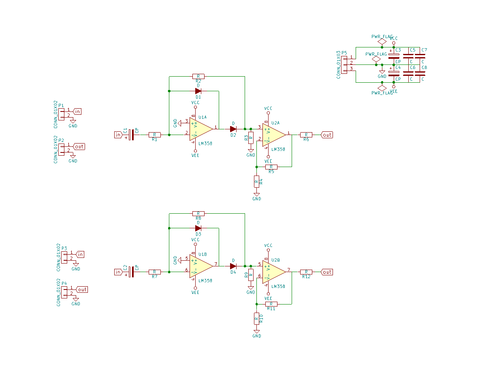Select output resistor R6
The image size is (480, 371).
pyautogui.click(x=306, y=135)
